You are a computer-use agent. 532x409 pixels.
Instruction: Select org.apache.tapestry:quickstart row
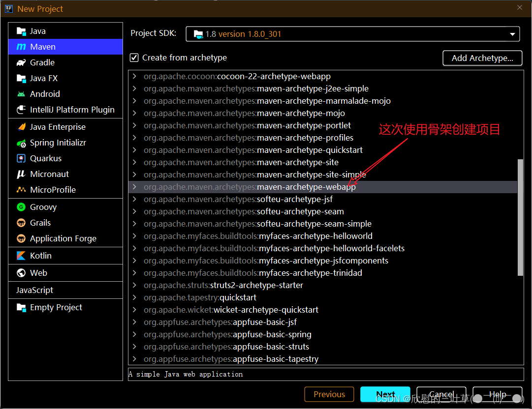[323, 297]
